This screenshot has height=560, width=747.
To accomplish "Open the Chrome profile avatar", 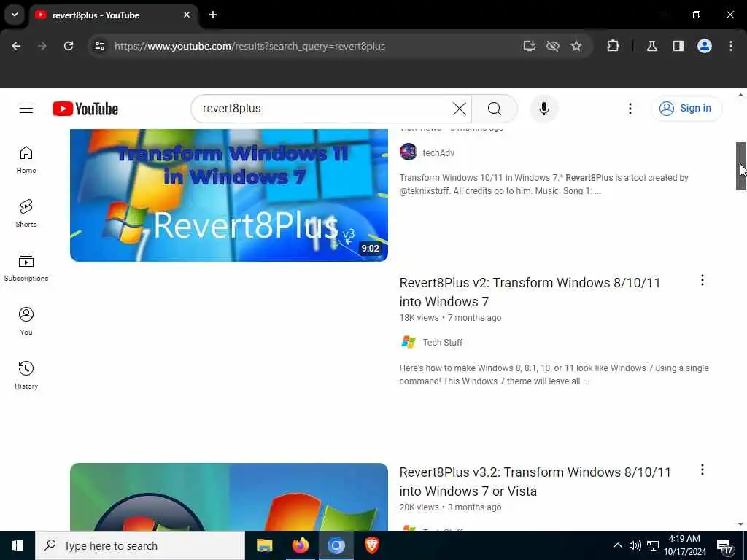I will point(704,46).
